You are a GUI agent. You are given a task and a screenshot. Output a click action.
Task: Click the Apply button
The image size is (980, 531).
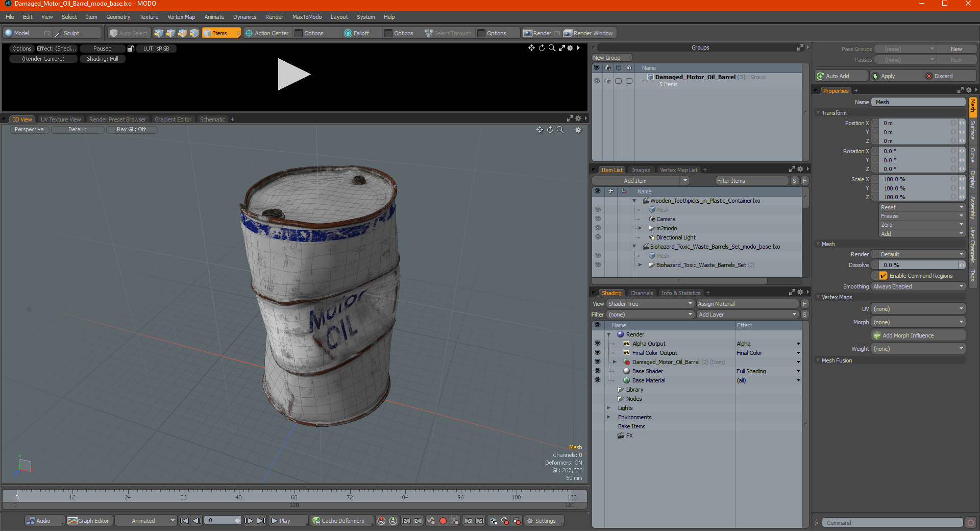(896, 76)
